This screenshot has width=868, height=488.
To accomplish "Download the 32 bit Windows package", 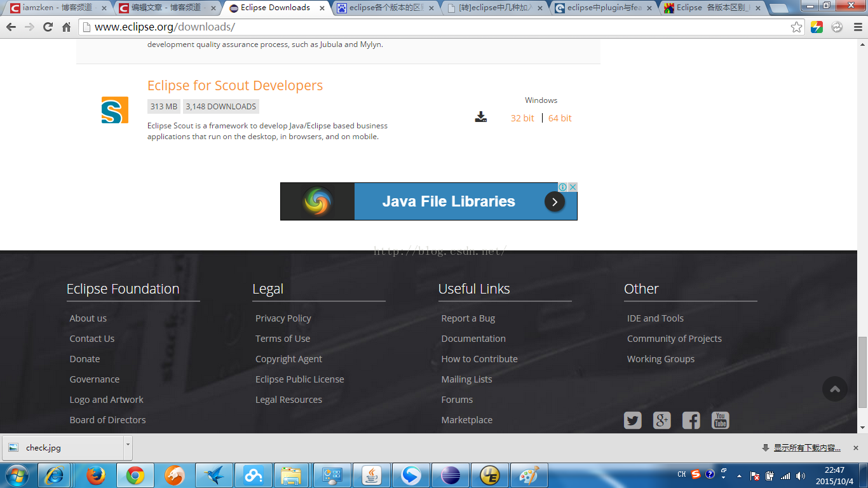I will 522,118.
